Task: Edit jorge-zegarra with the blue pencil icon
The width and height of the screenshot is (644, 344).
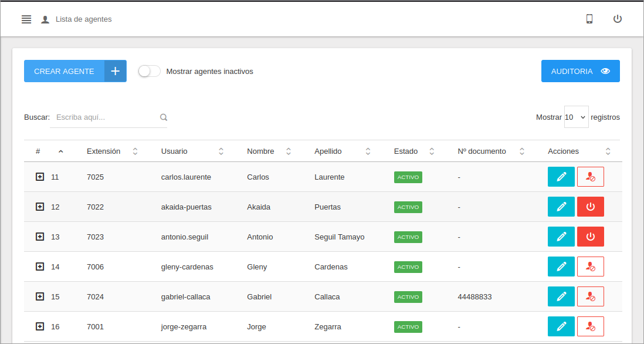Action: pyautogui.click(x=561, y=326)
